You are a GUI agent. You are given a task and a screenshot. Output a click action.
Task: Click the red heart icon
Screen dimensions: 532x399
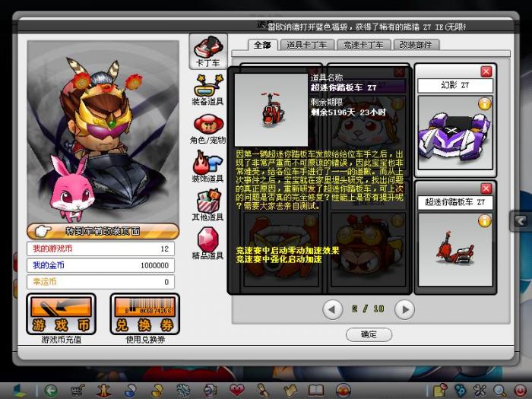pos(236,391)
